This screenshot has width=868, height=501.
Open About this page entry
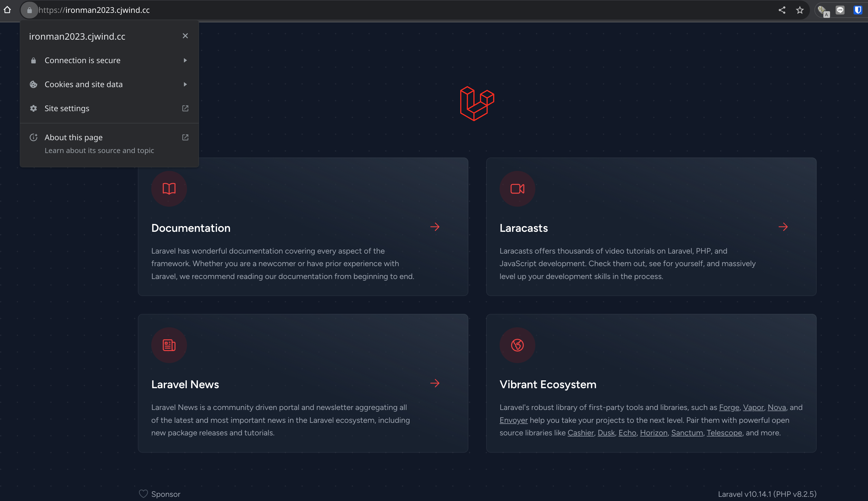[109, 144]
